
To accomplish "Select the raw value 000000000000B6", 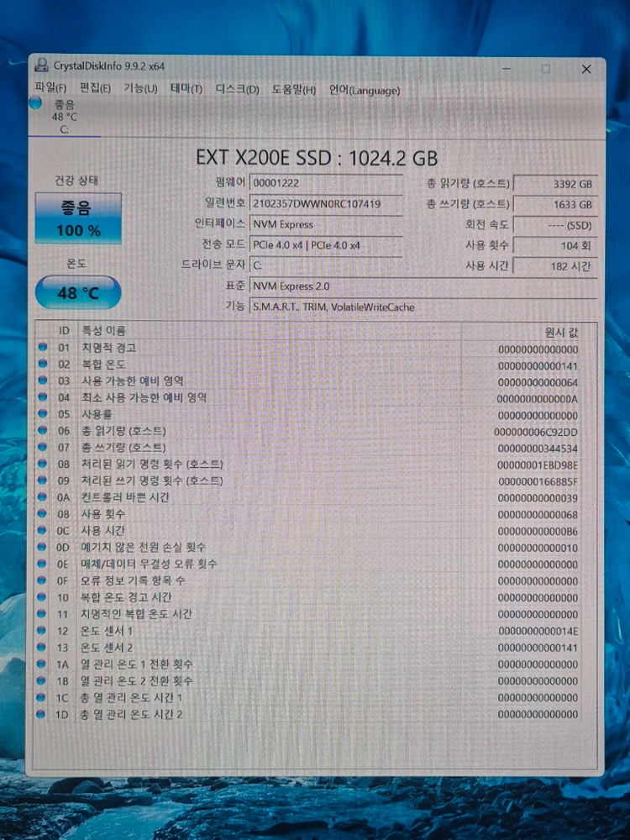I will (538, 532).
